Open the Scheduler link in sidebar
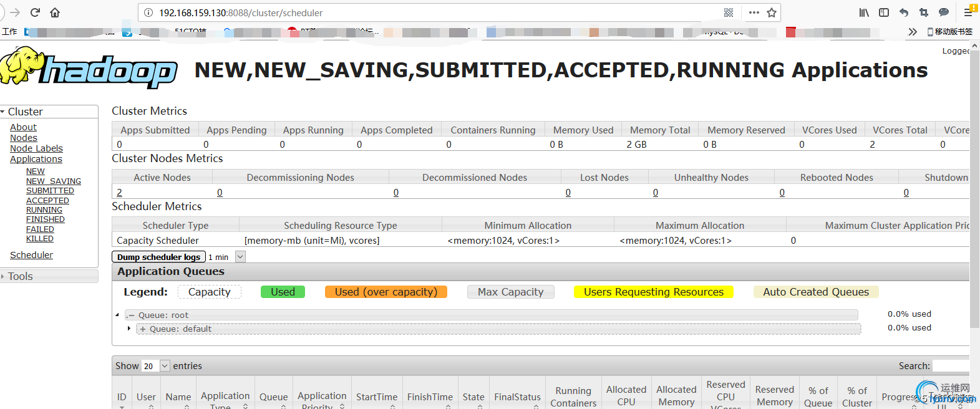This screenshot has height=409, width=980. tap(31, 255)
